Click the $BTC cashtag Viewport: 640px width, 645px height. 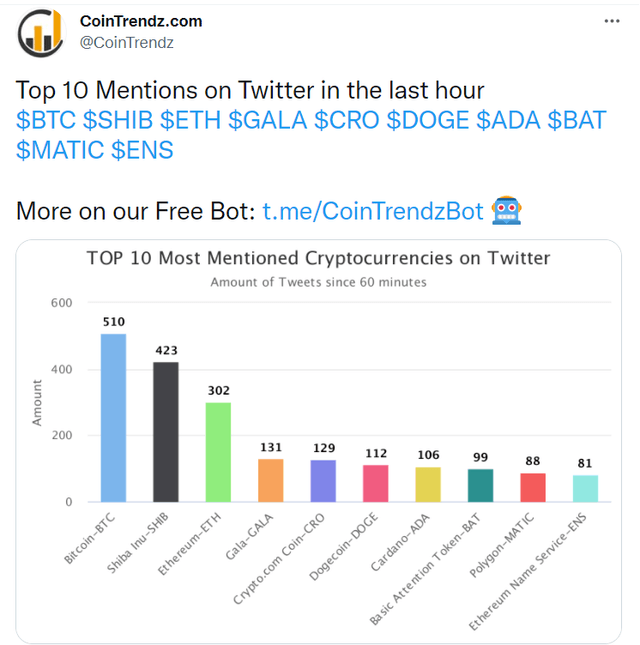pyautogui.click(x=46, y=120)
